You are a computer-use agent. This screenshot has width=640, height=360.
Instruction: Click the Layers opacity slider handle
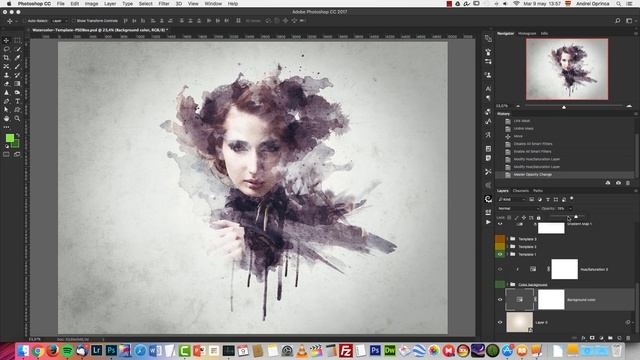[576, 217]
